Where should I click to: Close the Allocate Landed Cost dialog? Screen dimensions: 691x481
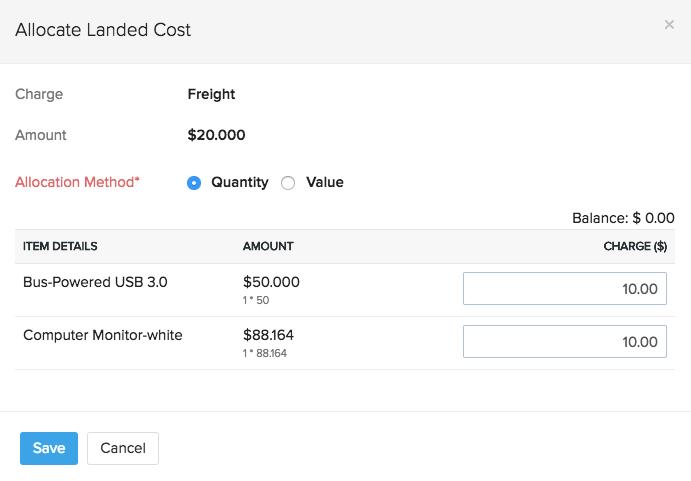(x=669, y=25)
